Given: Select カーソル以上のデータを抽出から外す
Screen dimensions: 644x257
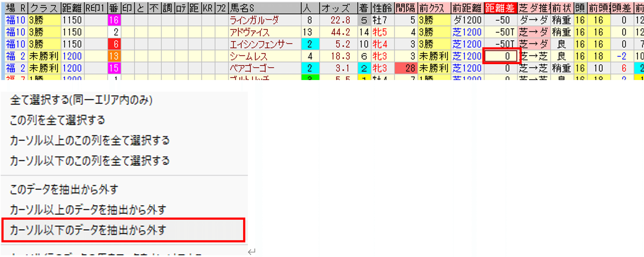Looking at the screenshot, I should (88, 210).
